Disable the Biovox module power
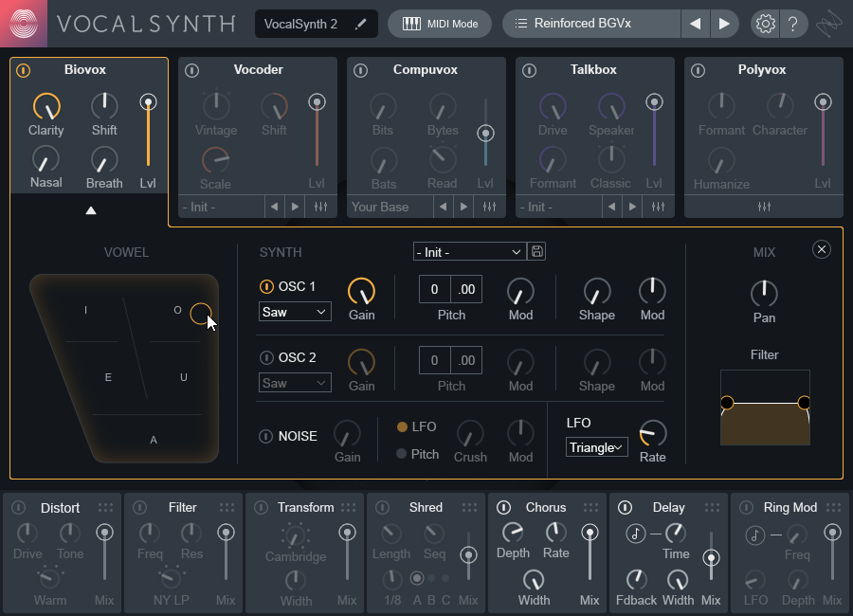The width and height of the screenshot is (853, 616). [x=23, y=70]
